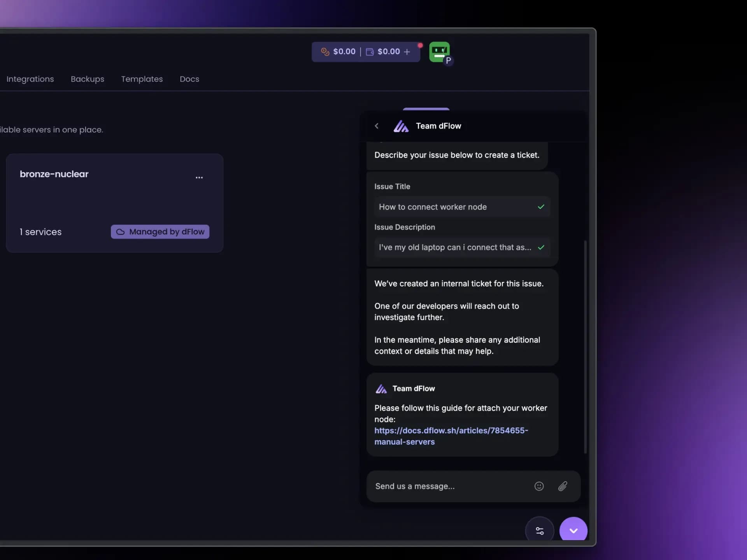The width and height of the screenshot is (747, 560).
Task: Click the dFlow logo in chat header
Action: (401, 126)
